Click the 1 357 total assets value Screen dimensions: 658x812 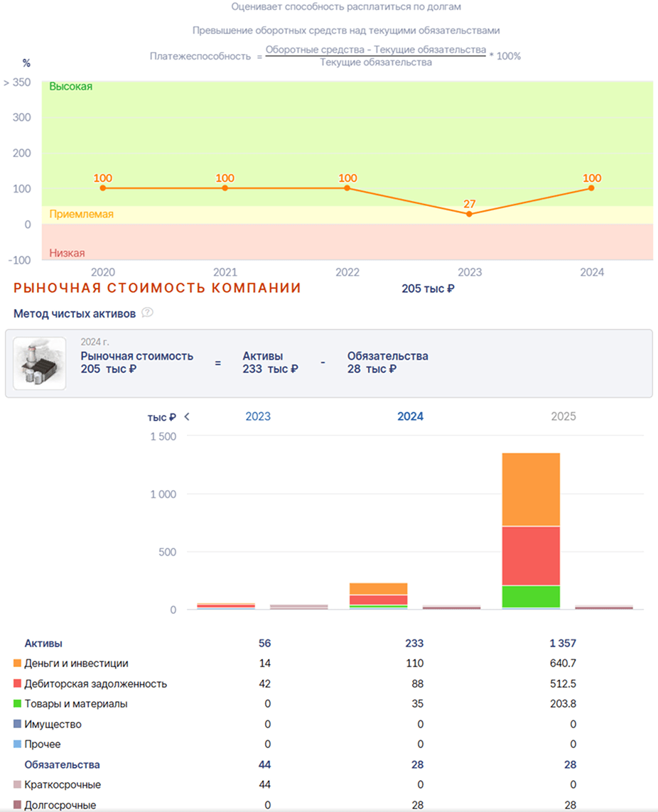click(x=563, y=643)
